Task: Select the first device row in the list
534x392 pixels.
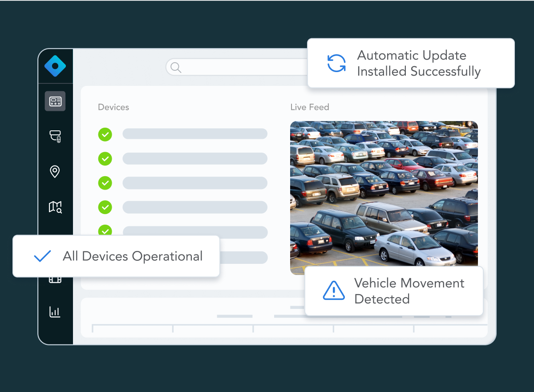Action: 194,134
